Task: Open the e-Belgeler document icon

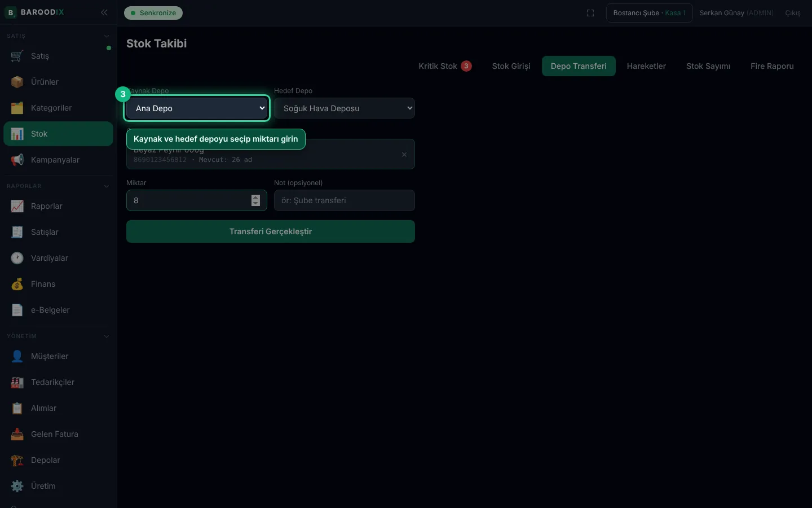Action: pyautogui.click(x=17, y=310)
